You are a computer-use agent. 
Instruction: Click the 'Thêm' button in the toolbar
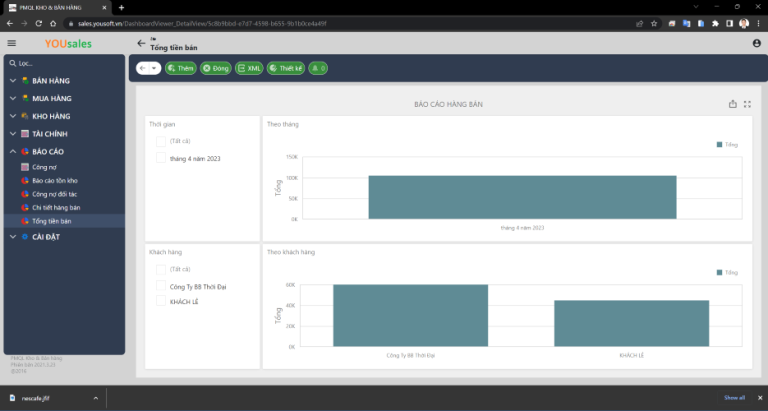[x=181, y=68]
